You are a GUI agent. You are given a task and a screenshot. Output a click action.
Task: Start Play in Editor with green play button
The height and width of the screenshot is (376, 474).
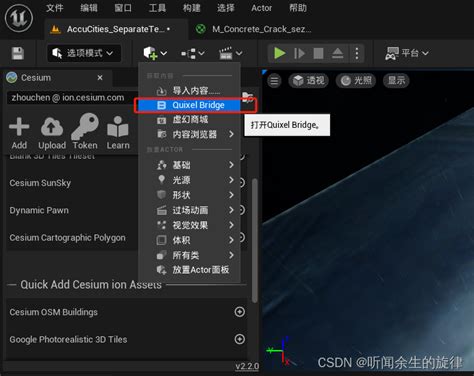click(x=279, y=53)
